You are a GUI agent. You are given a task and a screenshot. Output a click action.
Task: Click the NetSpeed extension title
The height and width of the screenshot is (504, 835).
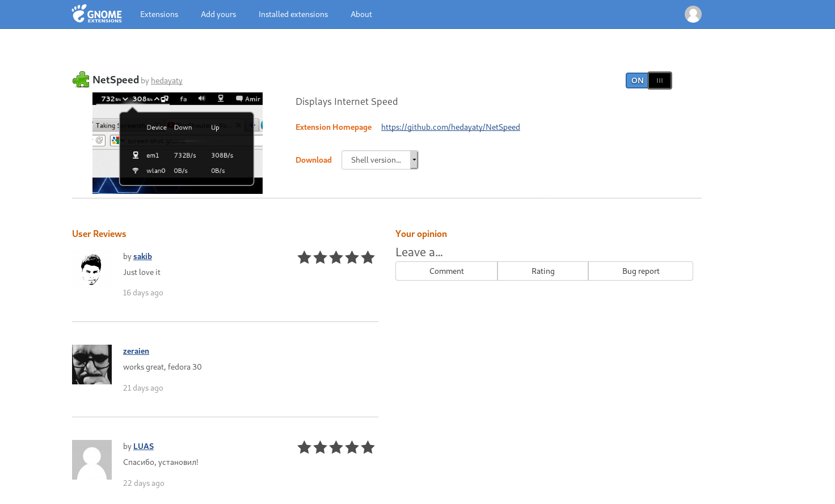click(116, 79)
